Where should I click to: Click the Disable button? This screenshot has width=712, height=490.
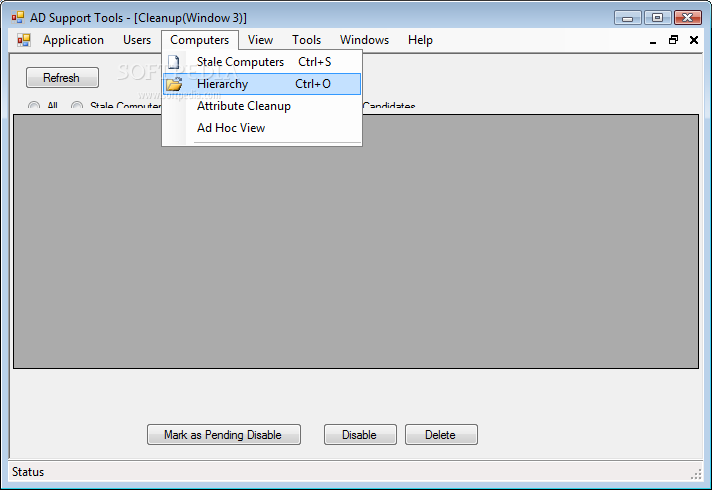tap(360, 435)
